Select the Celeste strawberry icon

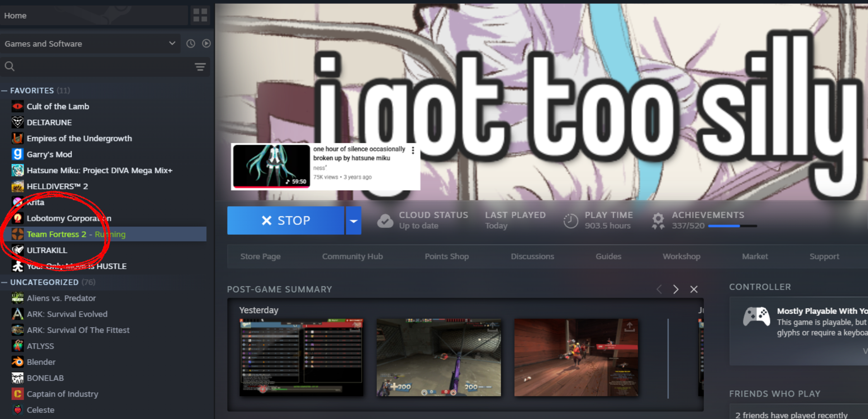pyautogui.click(x=18, y=410)
